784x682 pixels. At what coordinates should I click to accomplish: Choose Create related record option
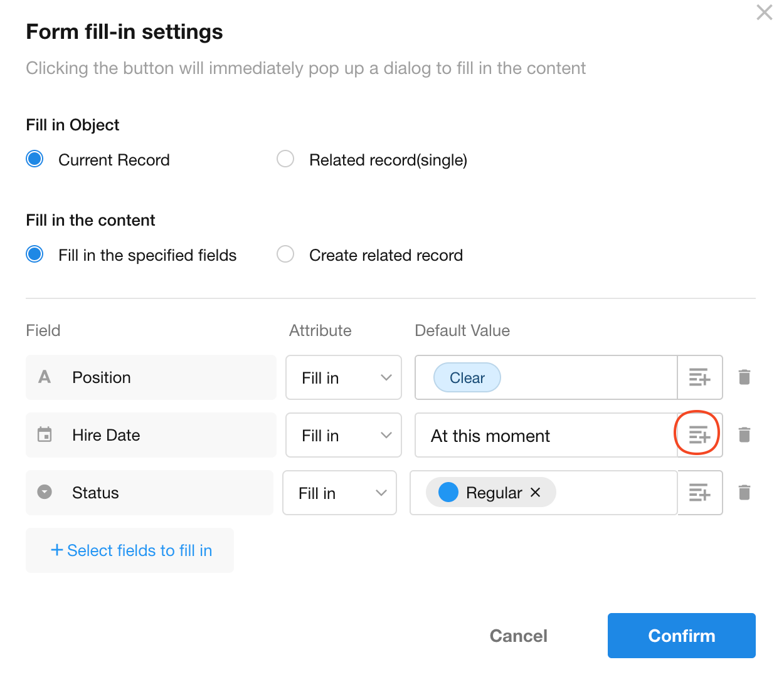point(285,254)
